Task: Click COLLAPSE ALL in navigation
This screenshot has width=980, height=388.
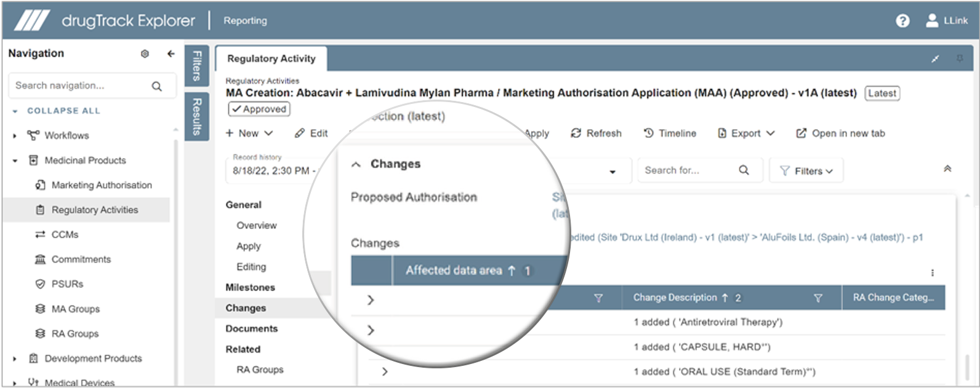Action: (63, 111)
